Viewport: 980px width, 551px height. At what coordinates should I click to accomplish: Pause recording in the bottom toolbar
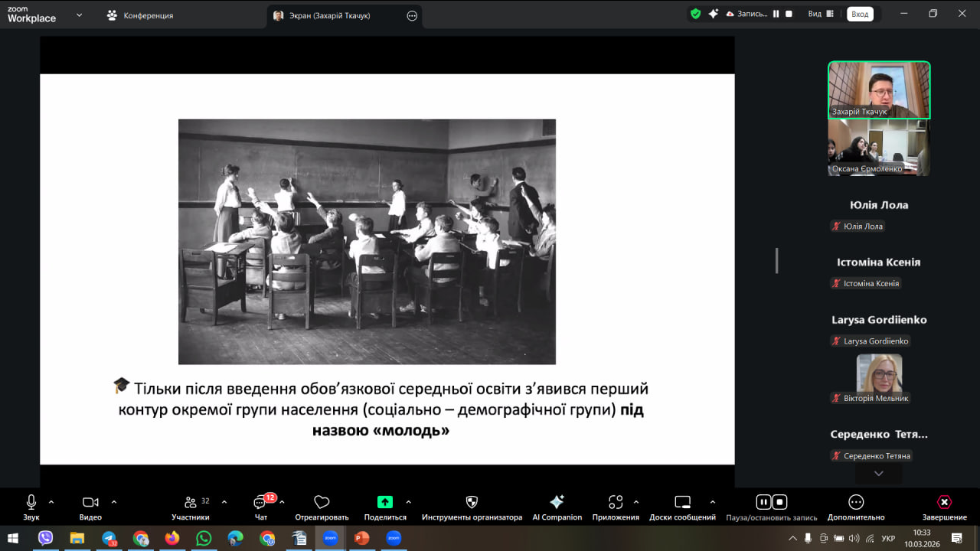763,503
